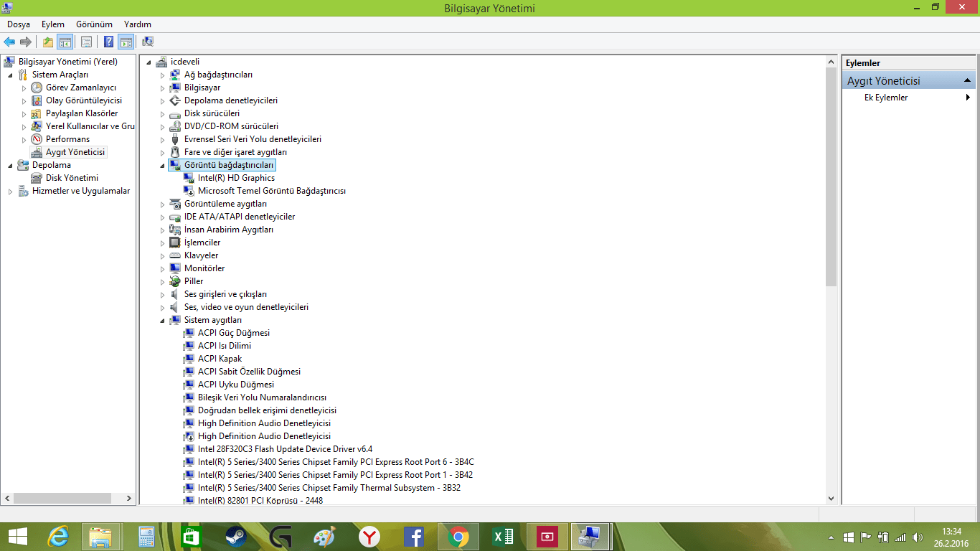Select Bileşik Veri Yolu Numaralandırıcısı
This screenshot has width=980, height=551.
click(262, 397)
